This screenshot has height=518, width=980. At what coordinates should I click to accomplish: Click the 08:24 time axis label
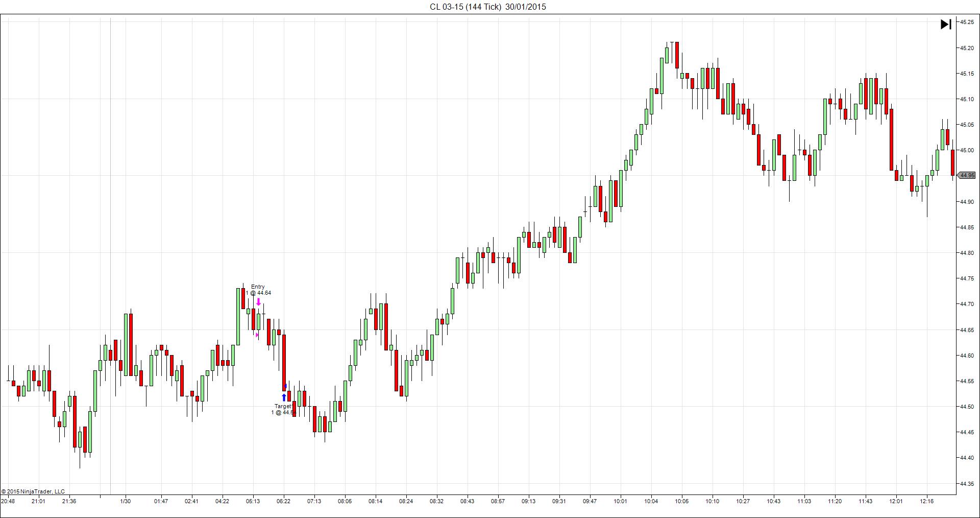406,501
